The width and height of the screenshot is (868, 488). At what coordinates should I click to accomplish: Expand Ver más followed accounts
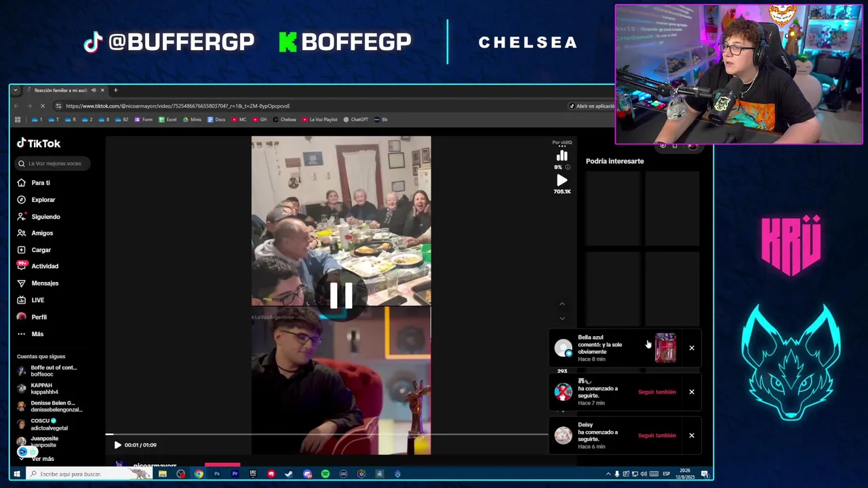coord(42,459)
